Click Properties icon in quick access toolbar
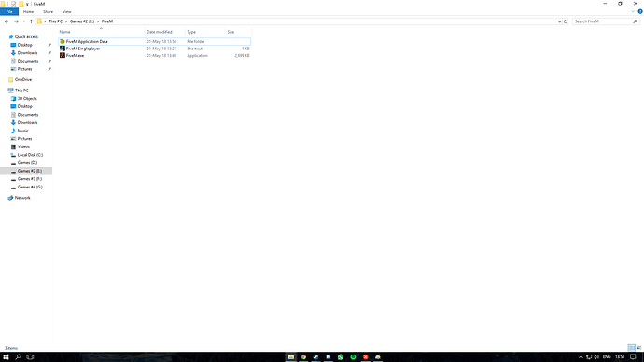This screenshot has width=644, height=362. 13,4
